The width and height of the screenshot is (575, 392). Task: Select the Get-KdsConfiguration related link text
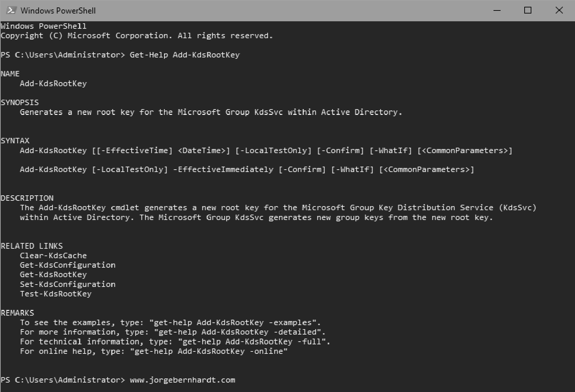tap(67, 265)
